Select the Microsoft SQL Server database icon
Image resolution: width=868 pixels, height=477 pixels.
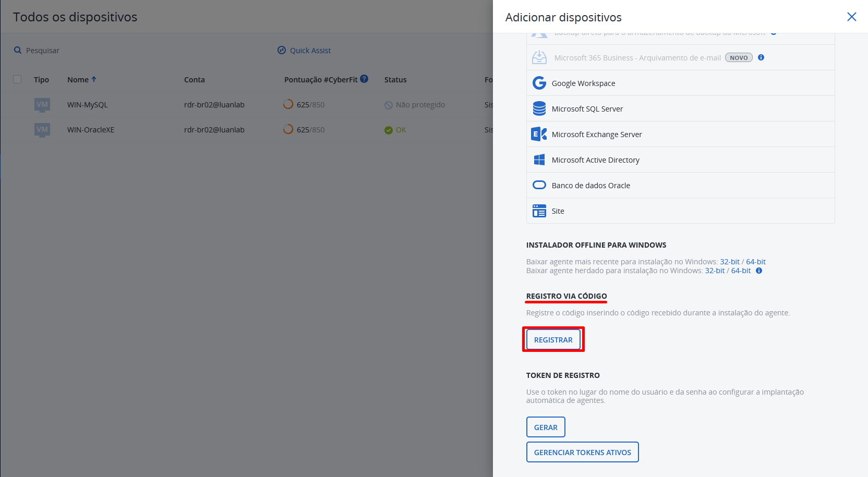(539, 108)
